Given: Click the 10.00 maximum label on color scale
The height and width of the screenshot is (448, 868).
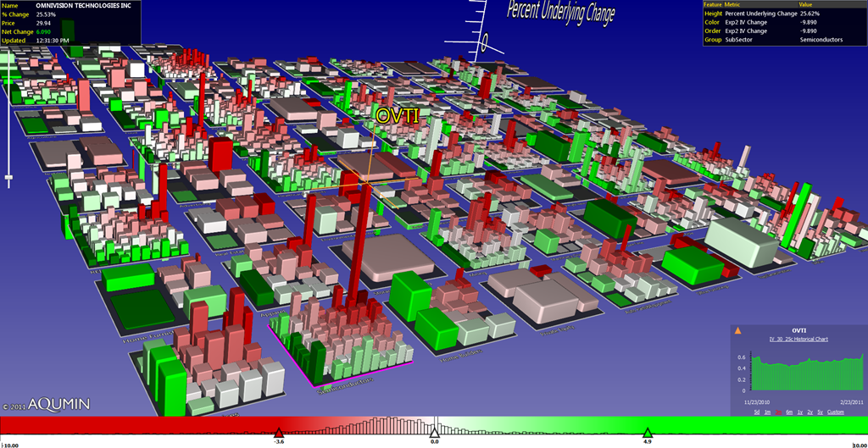Looking at the screenshot, I should coord(860,444).
